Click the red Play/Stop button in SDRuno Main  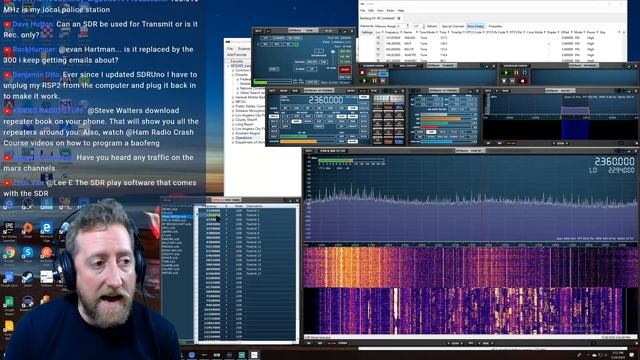(x=344, y=69)
